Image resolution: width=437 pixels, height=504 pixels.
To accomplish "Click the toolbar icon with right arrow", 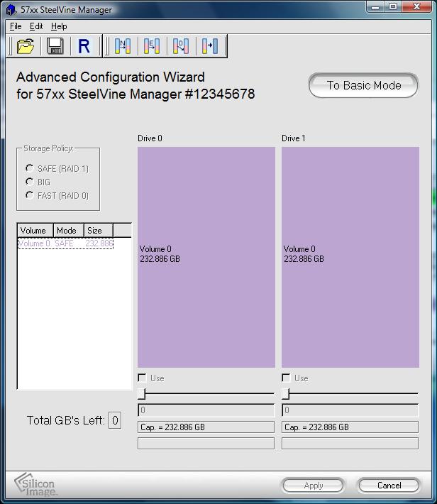I will pos(210,46).
